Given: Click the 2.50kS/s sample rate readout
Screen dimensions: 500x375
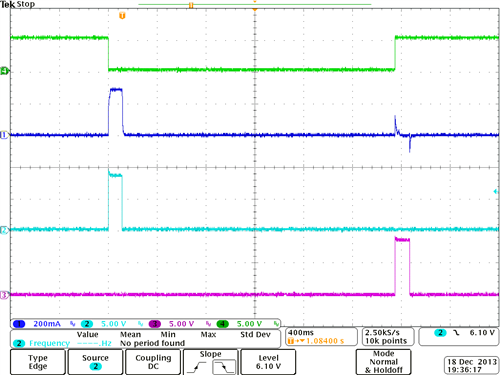Looking at the screenshot, I should tap(382, 333).
